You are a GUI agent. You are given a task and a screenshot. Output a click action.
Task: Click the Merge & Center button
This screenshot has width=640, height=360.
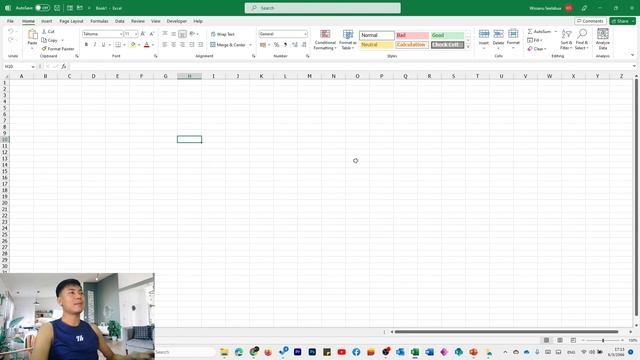point(228,45)
